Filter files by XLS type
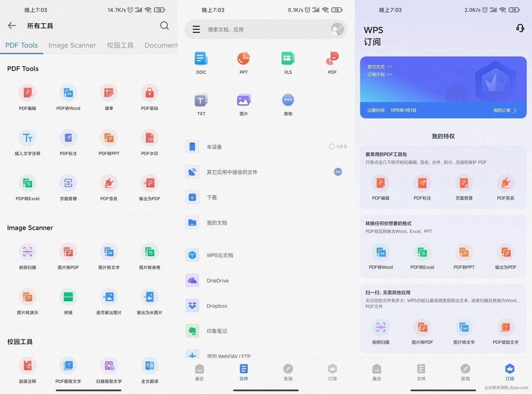 [x=288, y=63]
